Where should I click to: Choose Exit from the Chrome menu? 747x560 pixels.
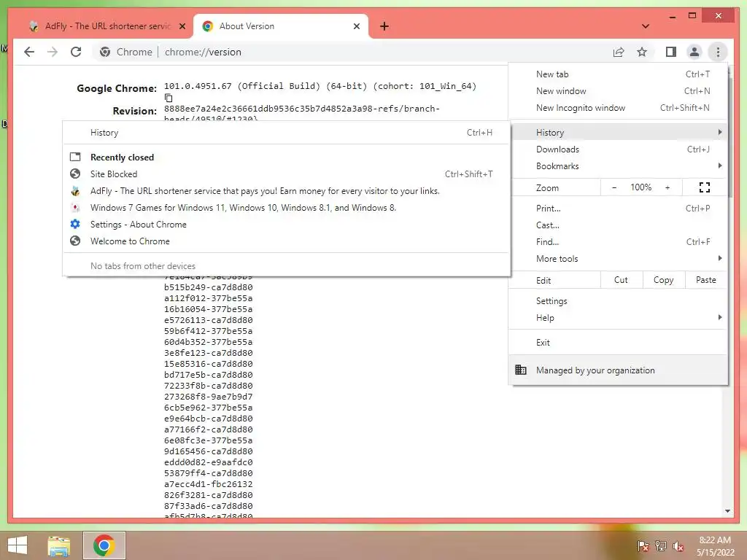coord(618,343)
